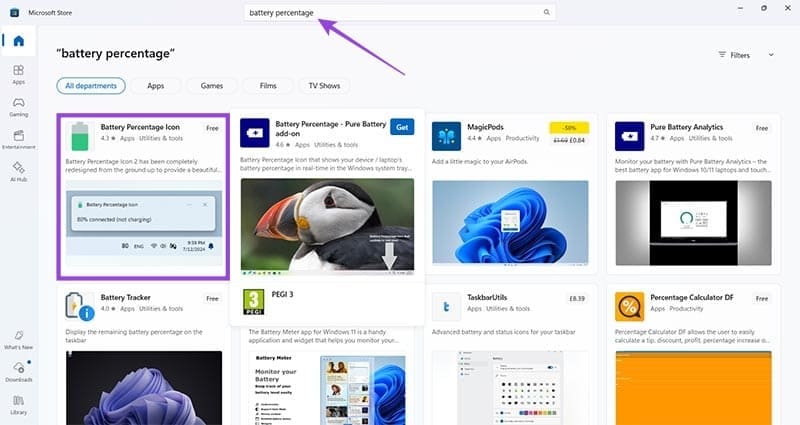Go to the Home sidebar icon
This screenshot has height=425, width=800.
pos(18,41)
